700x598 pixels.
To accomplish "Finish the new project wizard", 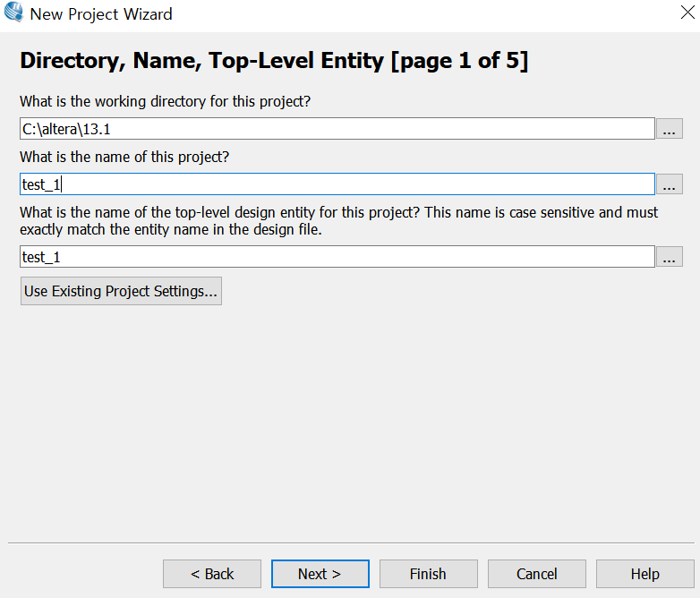I will pyautogui.click(x=428, y=574).
